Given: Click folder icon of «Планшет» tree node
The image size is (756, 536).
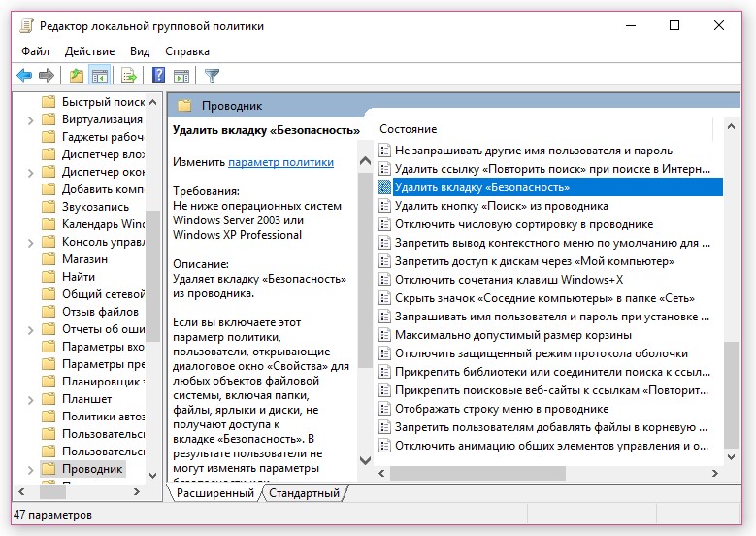Looking at the screenshot, I should pos(49,399).
